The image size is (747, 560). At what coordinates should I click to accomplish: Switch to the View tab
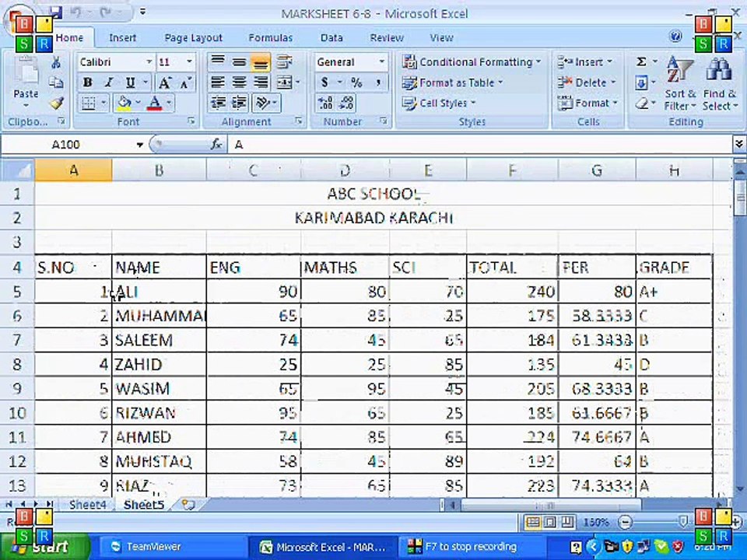[x=441, y=37]
